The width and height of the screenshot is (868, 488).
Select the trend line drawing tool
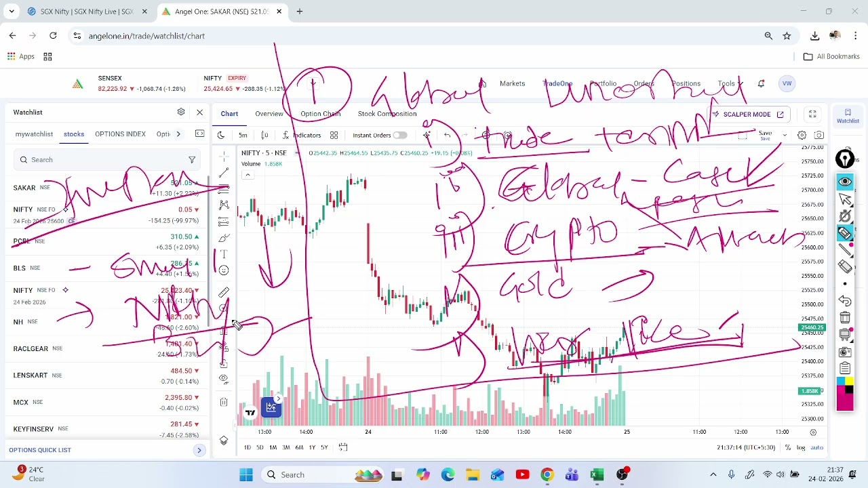pyautogui.click(x=224, y=172)
